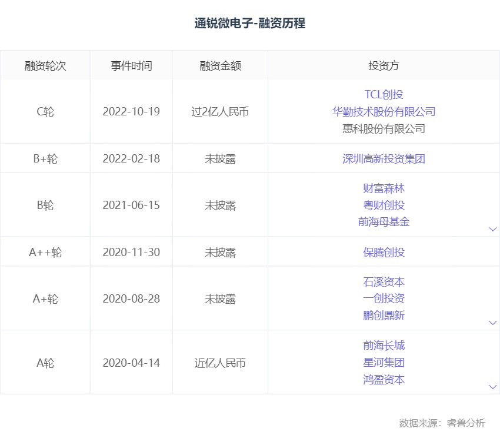Click 未披露 amount in B轮 row
The width and height of the screenshot is (500, 448).
pyautogui.click(x=221, y=205)
